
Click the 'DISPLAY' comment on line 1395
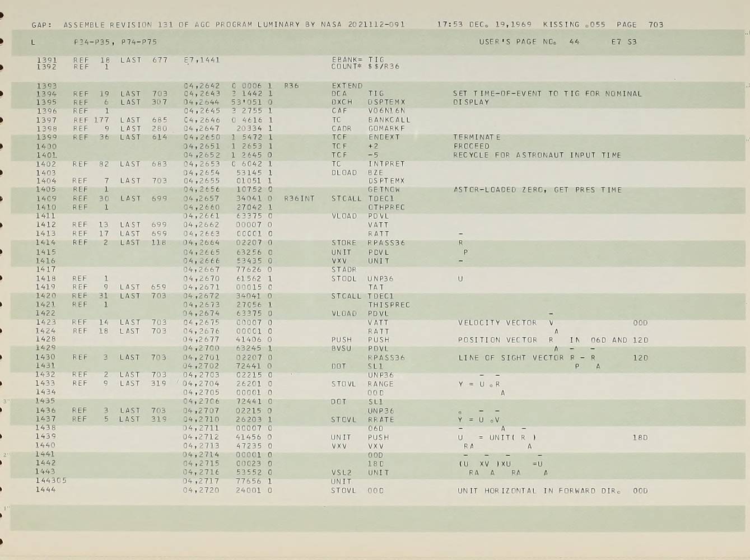(471, 102)
